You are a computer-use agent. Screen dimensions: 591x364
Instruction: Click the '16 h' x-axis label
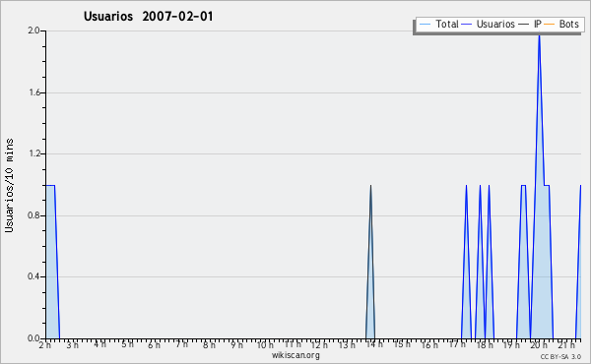tap(429, 344)
